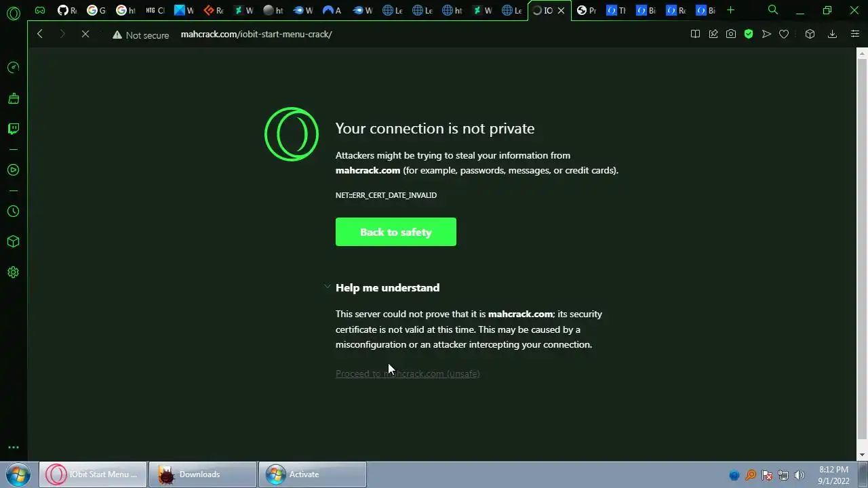Open the green ad blocker shield
The image size is (868, 488).
749,34
